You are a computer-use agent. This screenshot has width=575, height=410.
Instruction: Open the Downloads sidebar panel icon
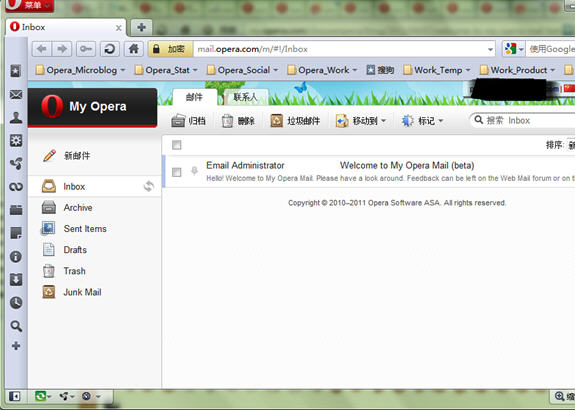[16, 279]
